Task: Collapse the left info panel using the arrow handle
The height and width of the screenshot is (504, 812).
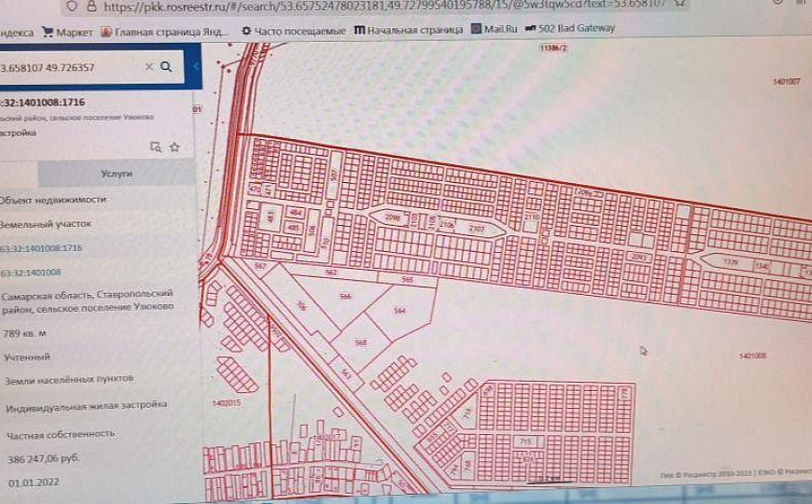Action: pos(196,67)
